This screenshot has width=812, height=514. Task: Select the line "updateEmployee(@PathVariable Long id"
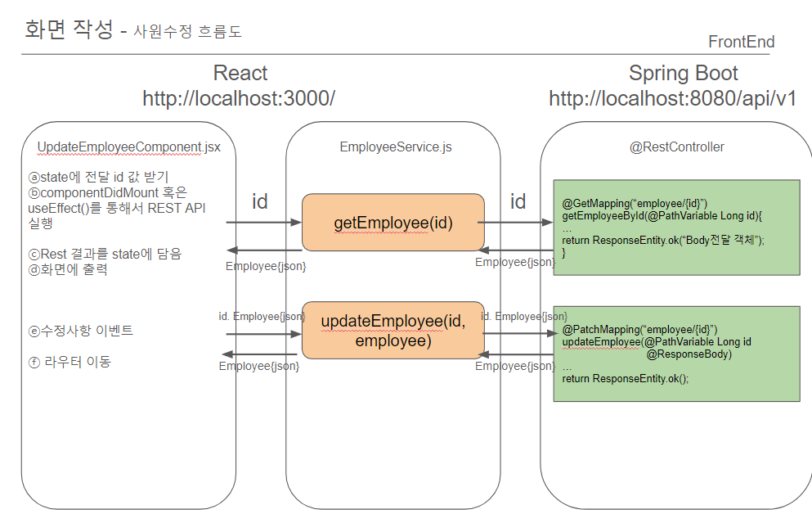656,342
